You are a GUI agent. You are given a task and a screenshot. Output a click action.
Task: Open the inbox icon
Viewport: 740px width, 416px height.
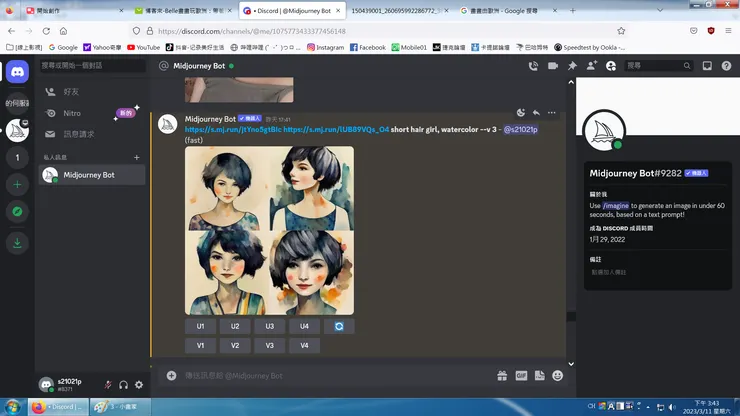click(x=707, y=66)
